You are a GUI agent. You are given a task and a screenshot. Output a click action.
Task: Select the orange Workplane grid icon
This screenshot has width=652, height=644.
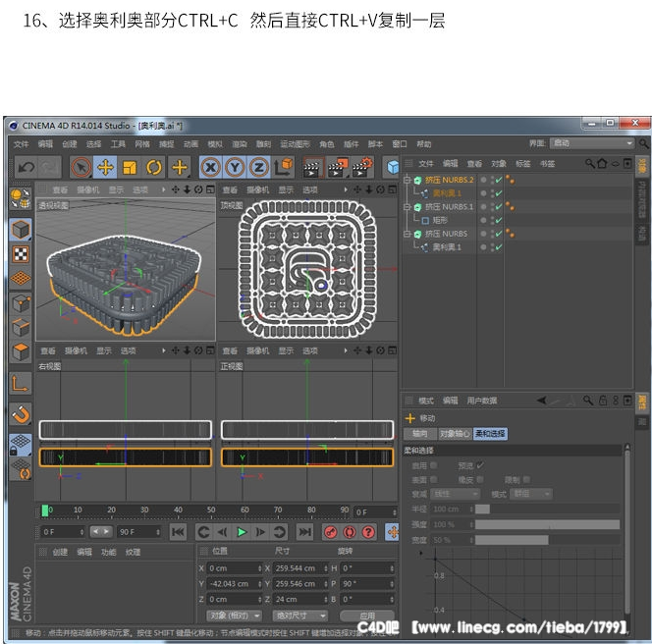pos(21,278)
